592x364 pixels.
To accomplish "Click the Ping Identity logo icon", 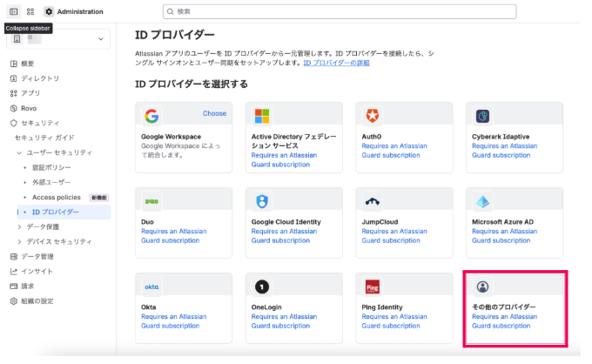I will (373, 287).
